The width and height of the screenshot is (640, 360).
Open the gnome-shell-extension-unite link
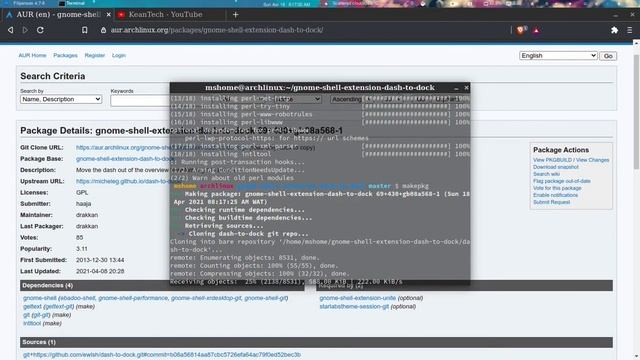coord(358,298)
